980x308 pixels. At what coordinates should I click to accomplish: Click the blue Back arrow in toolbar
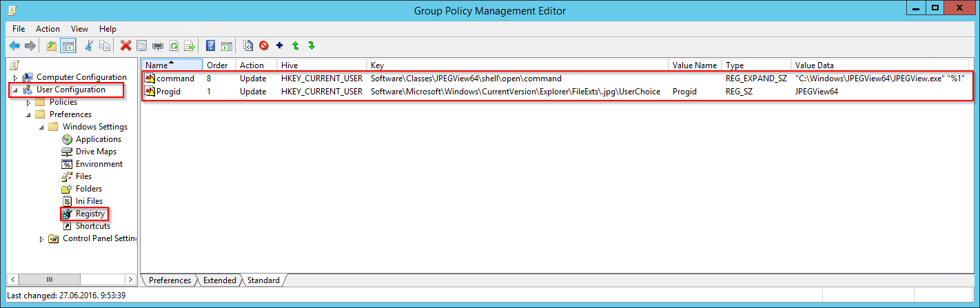[x=14, y=46]
